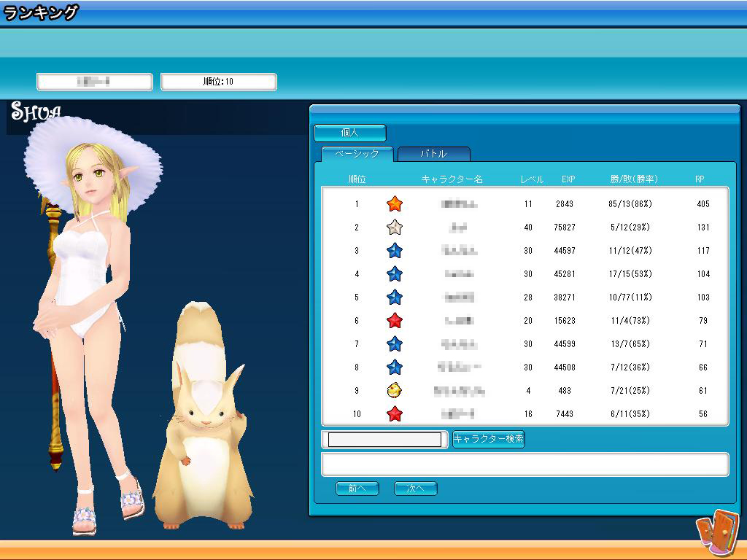Image resolution: width=747 pixels, height=560 pixels.
Task: Click the EXP value 2843
Action: coord(565,204)
